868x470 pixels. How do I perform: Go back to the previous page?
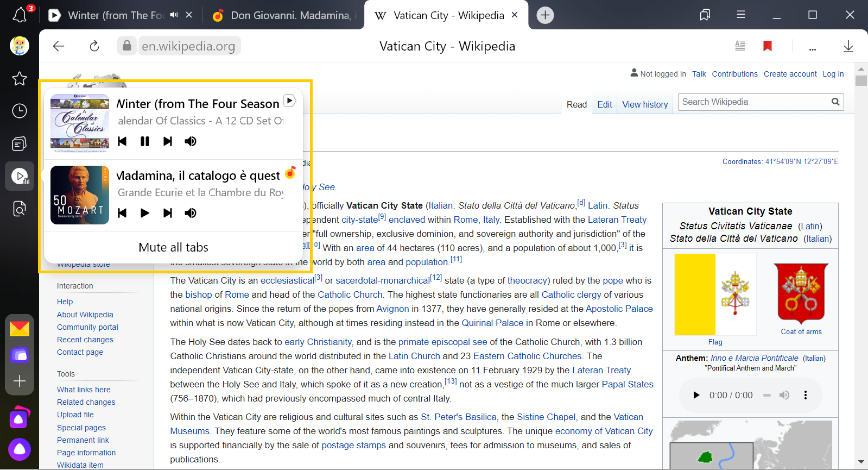[59, 46]
